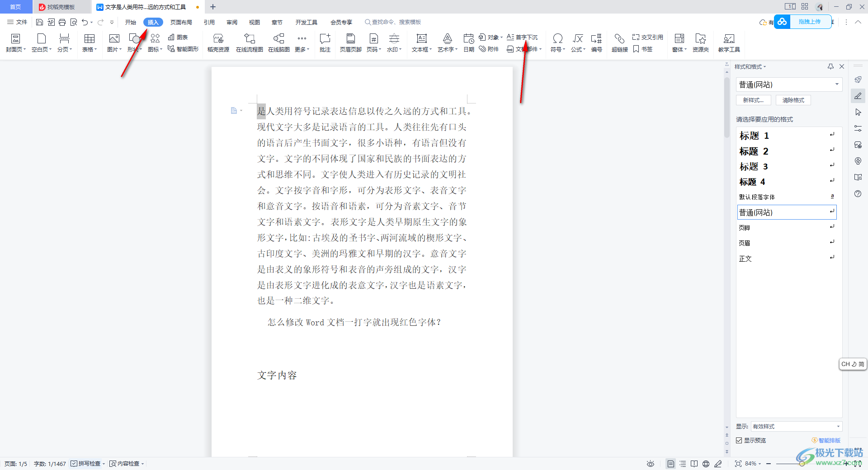Click the 清除格式 button
The image size is (868, 470).
pos(793,100)
